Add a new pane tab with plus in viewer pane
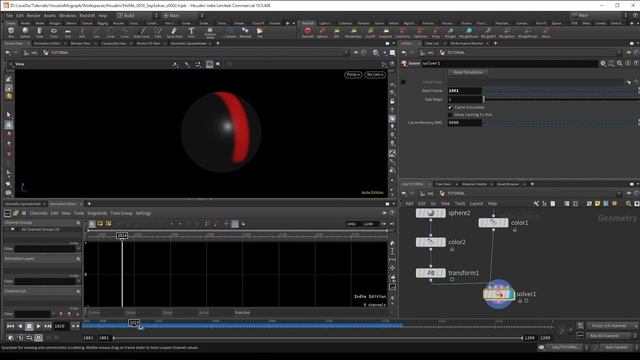 218,43
